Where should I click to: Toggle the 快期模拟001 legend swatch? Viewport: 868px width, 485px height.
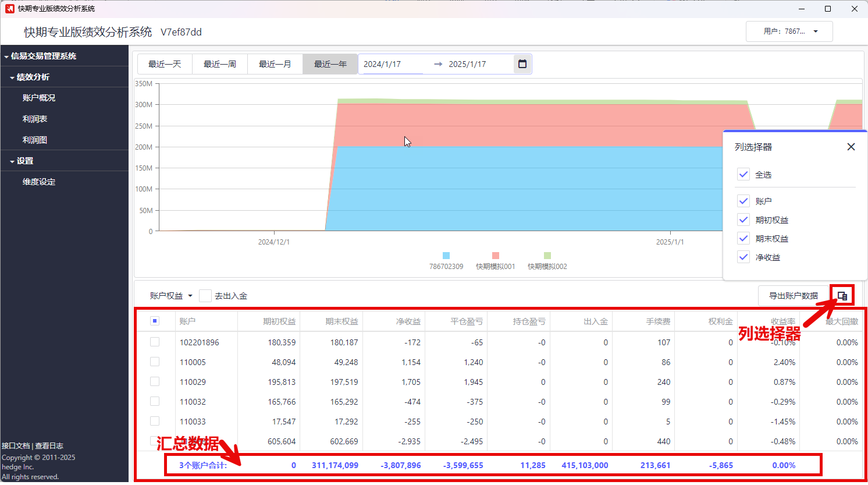(x=496, y=256)
